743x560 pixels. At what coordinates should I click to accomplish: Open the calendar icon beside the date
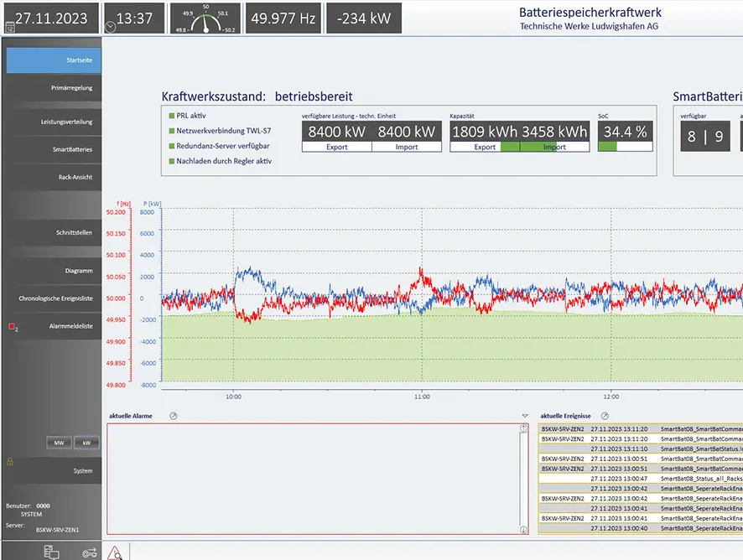(x=9, y=27)
